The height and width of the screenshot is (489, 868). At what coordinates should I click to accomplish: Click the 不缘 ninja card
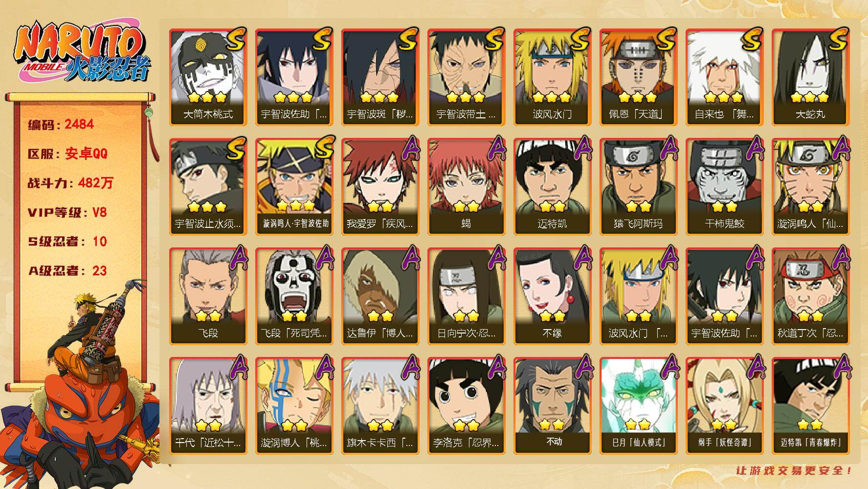pyautogui.click(x=552, y=296)
